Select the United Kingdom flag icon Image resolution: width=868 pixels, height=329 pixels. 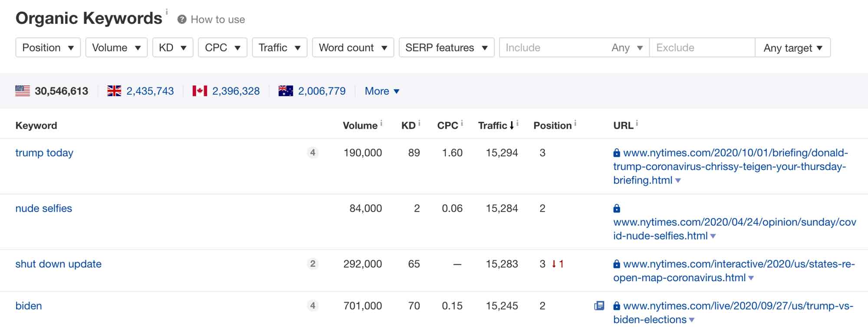[x=114, y=91]
